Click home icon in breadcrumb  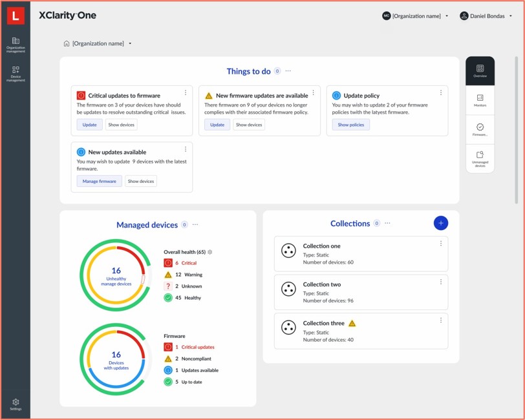[x=66, y=44]
